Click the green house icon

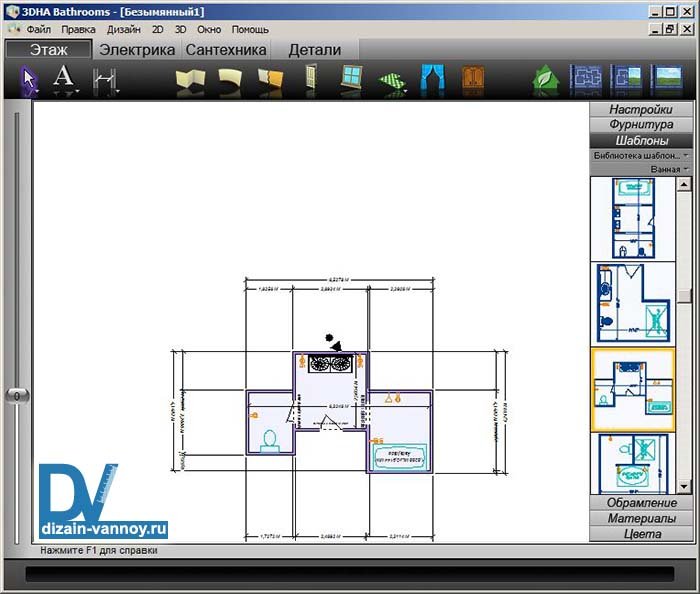545,78
